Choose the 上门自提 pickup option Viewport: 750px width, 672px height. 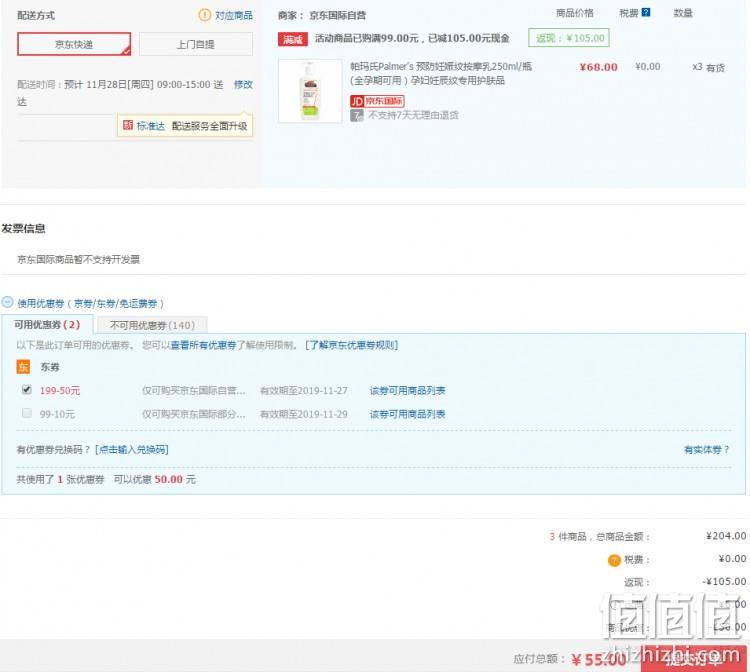point(196,44)
